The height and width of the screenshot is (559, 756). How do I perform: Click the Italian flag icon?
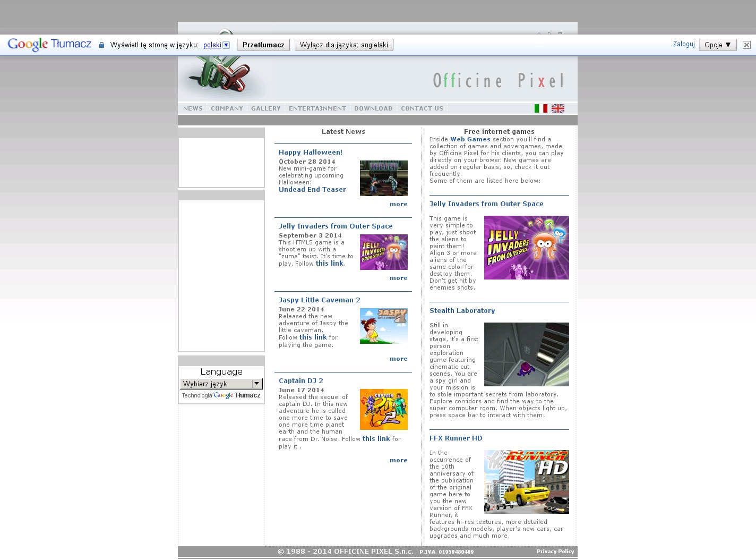click(x=540, y=108)
